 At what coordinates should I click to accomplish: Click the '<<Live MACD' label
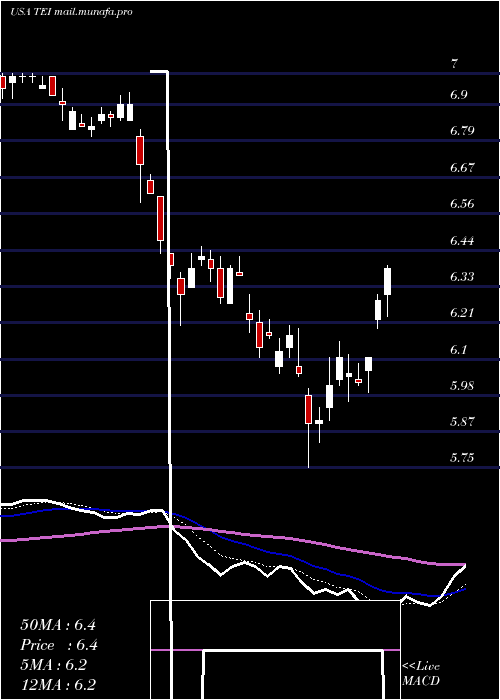(421, 674)
